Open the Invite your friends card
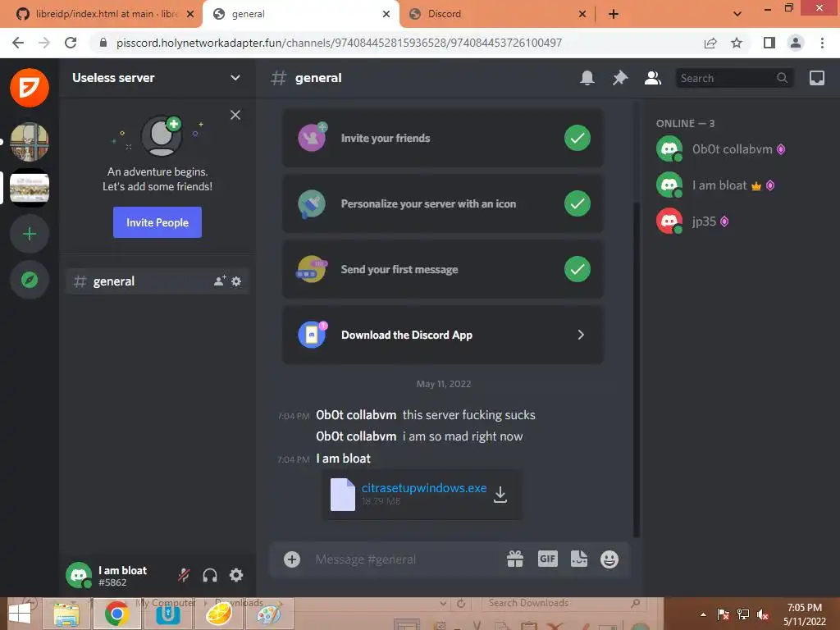The height and width of the screenshot is (630, 840). 442,138
